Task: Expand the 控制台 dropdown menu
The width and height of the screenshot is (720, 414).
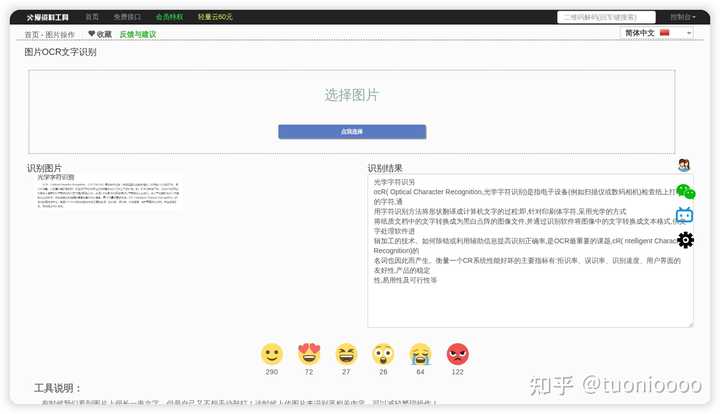Action: click(x=682, y=17)
